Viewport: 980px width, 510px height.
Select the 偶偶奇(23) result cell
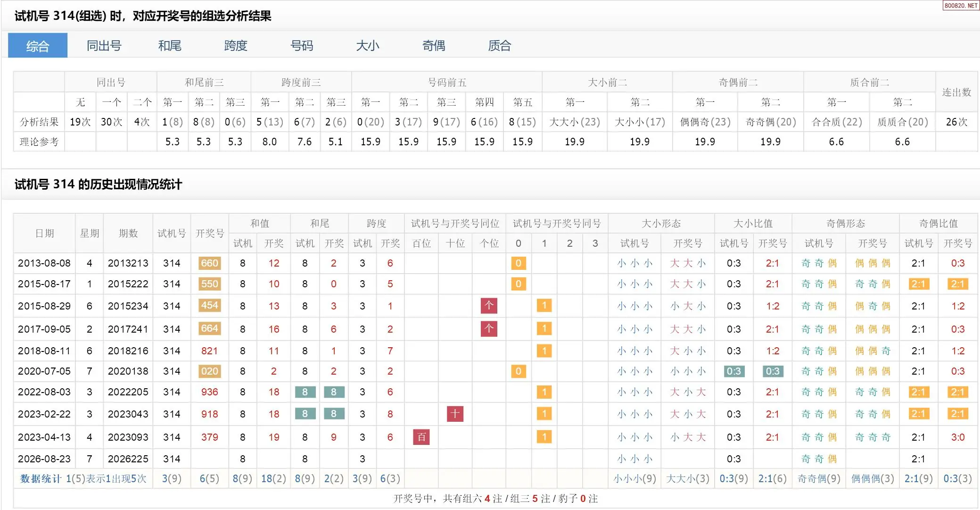705,122
